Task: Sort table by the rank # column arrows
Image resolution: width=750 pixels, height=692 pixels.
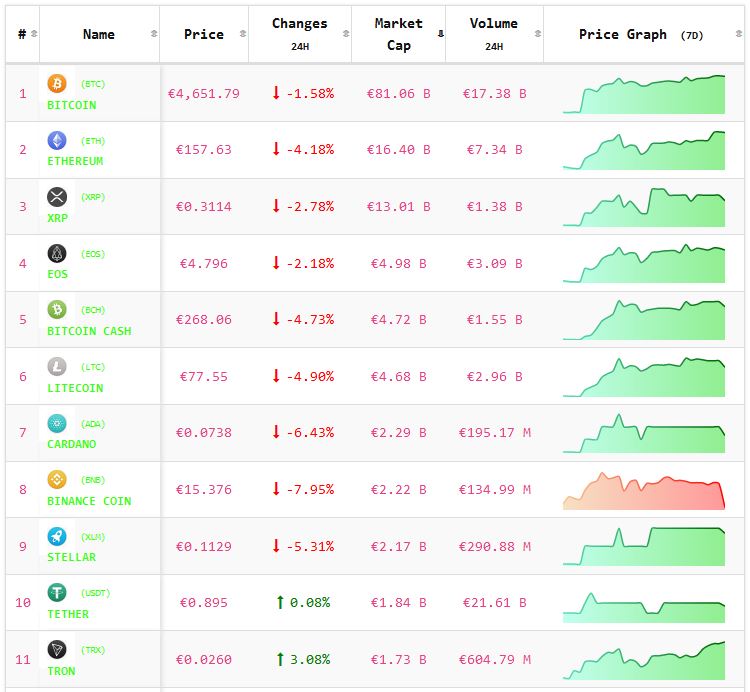Action: pyautogui.click(x=35, y=34)
